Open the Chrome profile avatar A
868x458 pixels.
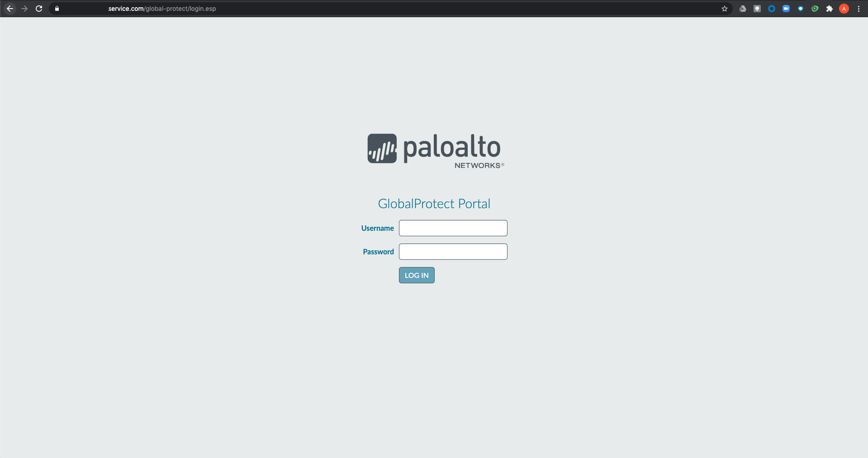[x=844, y=9]
